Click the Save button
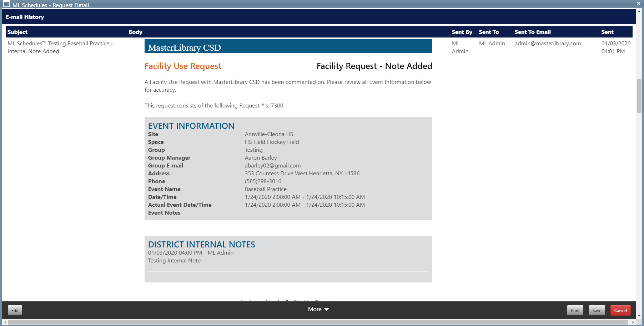 click(597, 310)
